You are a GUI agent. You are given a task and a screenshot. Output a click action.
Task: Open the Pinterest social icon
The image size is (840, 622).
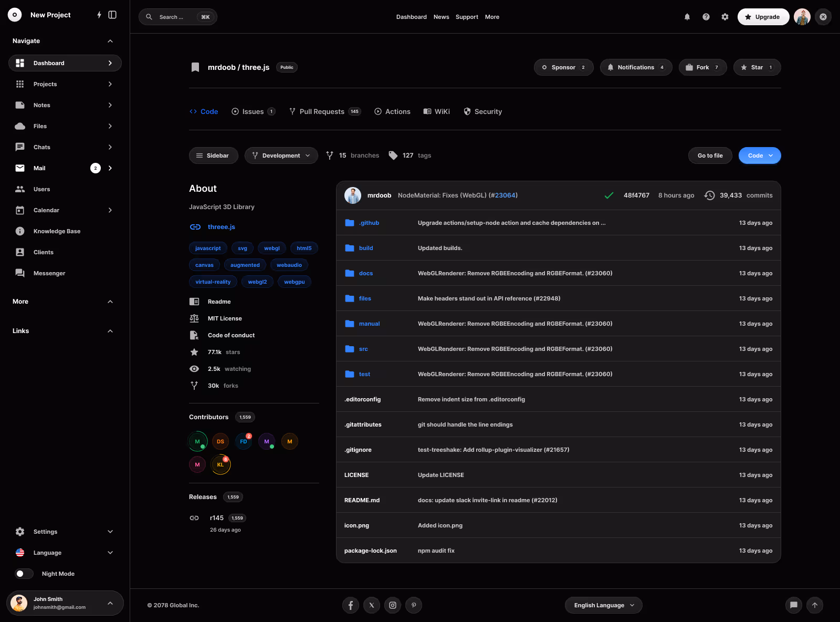pyautogui.click(x=414, y=605)
